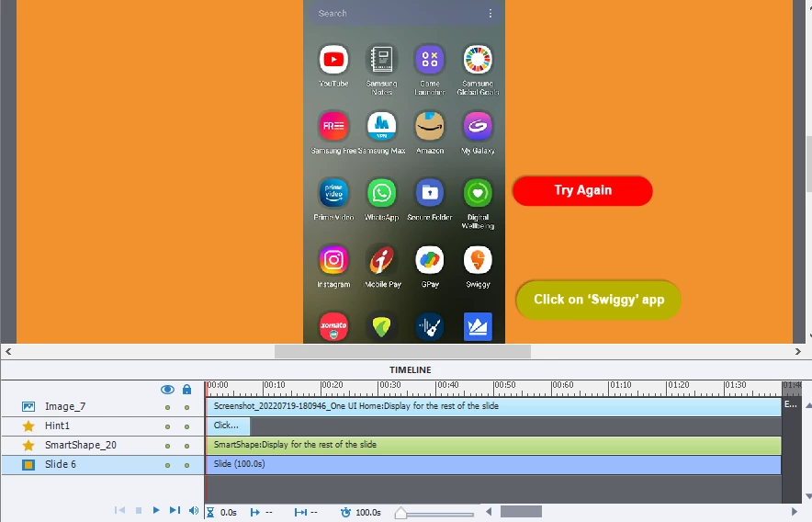Toggle lock all items padlock icon
Screen dimensions: 812x522
[x=187, y=390]
